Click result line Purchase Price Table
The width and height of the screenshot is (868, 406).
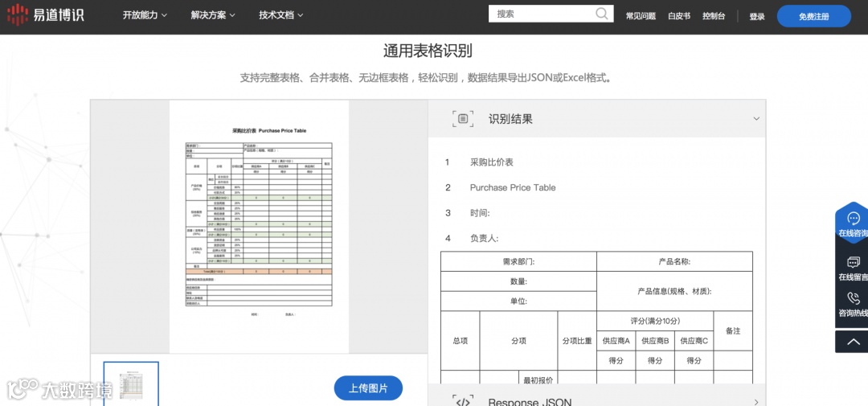513,188
